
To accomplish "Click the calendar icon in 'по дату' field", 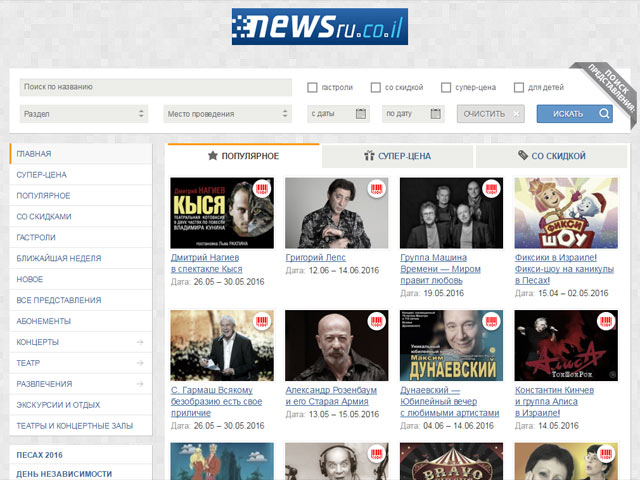I will click(x=436, y=113).
